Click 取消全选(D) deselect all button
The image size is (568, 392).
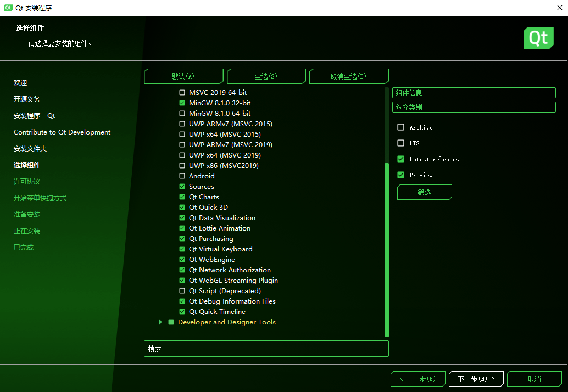(349, 76)
